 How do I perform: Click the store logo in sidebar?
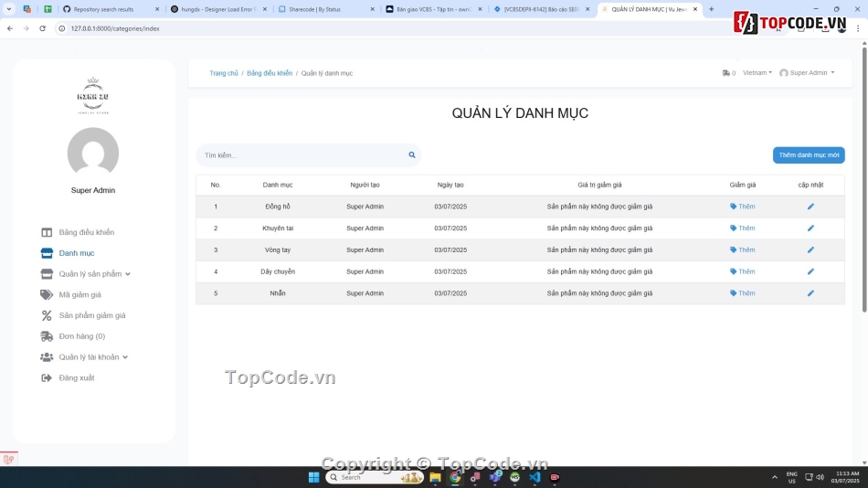coord(93,96)
